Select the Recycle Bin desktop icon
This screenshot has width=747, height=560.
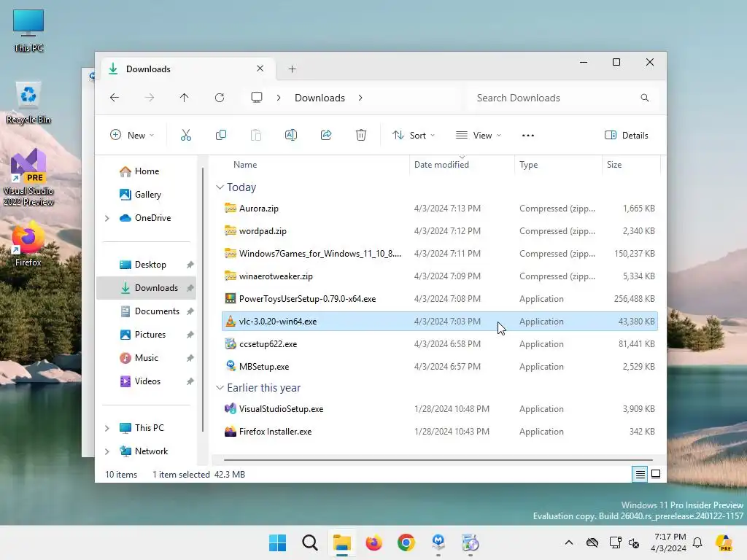click(28, 103)
